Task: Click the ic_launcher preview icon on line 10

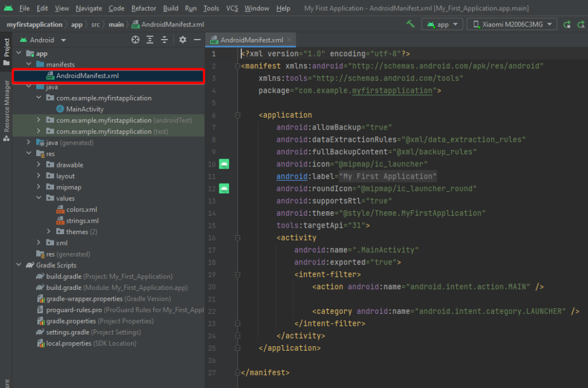Action: (223, 164)
